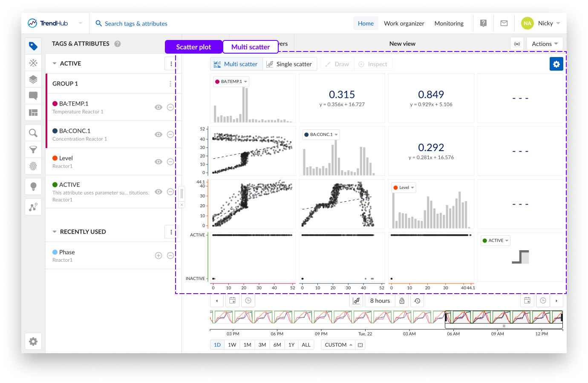Image resolution: width=588 pixels, height=383 pixels.
Task: Open the CUSTOM time range dropdown
Action: pyautogui.click(x=338, y=345)
